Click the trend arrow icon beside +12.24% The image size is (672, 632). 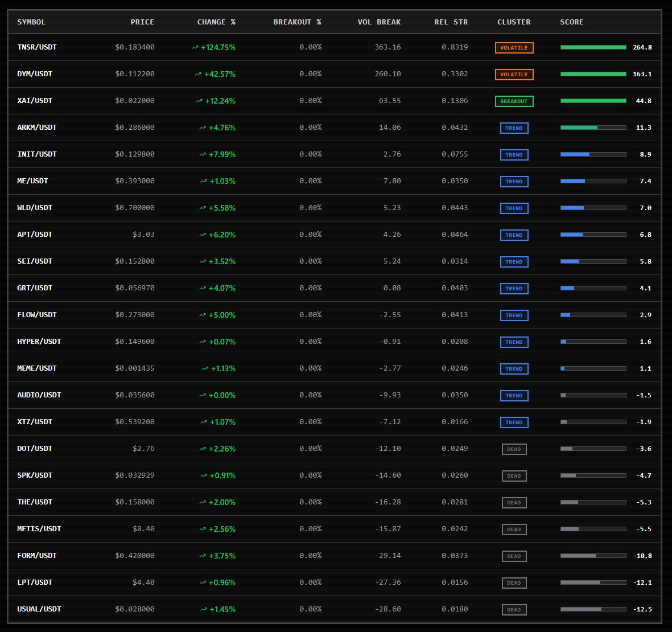click(199, 101)
